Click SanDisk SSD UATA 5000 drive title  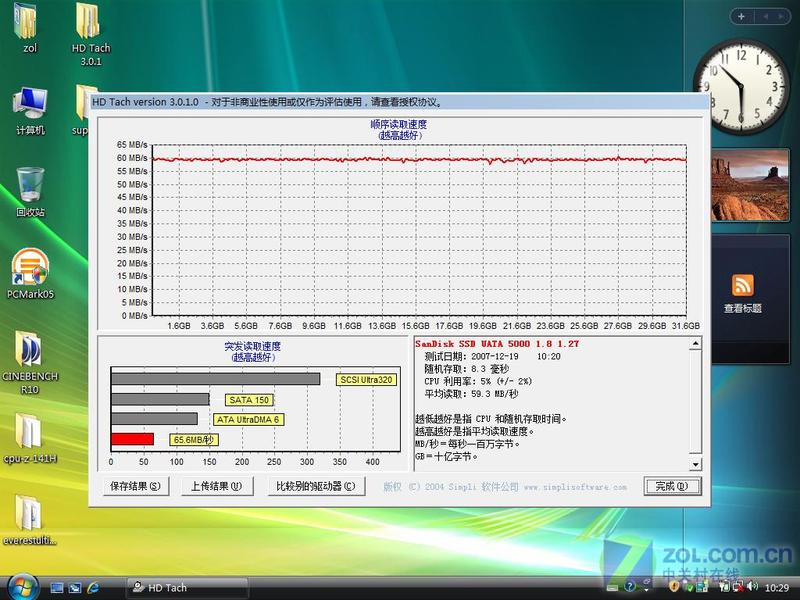(x=497, y=344)
